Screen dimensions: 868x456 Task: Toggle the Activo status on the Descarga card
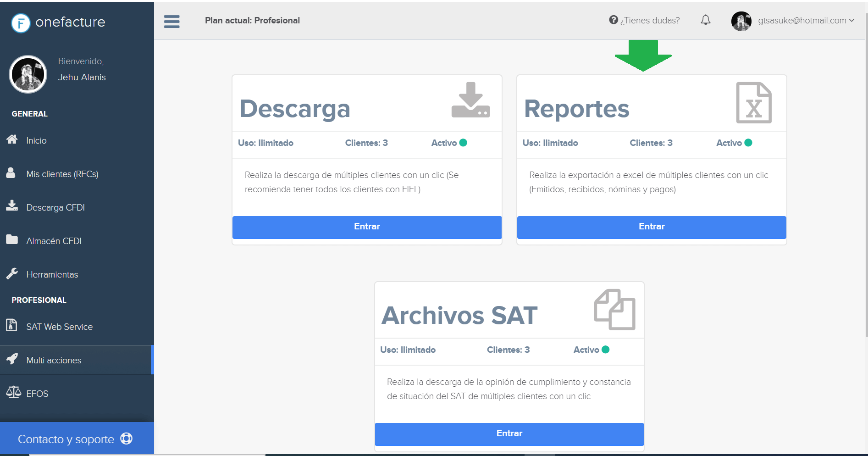(463, 143)
